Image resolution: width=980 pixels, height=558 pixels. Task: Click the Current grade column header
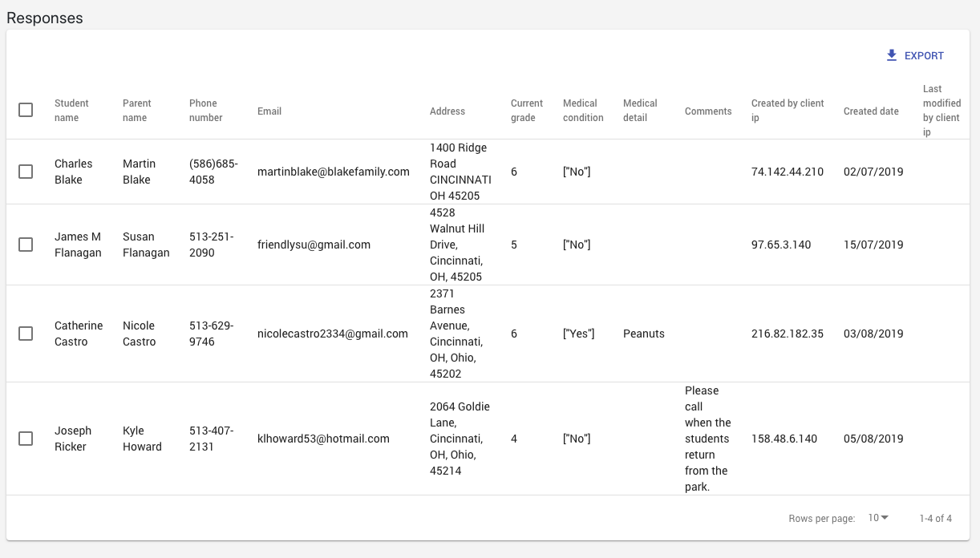pyautogui.click(x=526, y=111)
